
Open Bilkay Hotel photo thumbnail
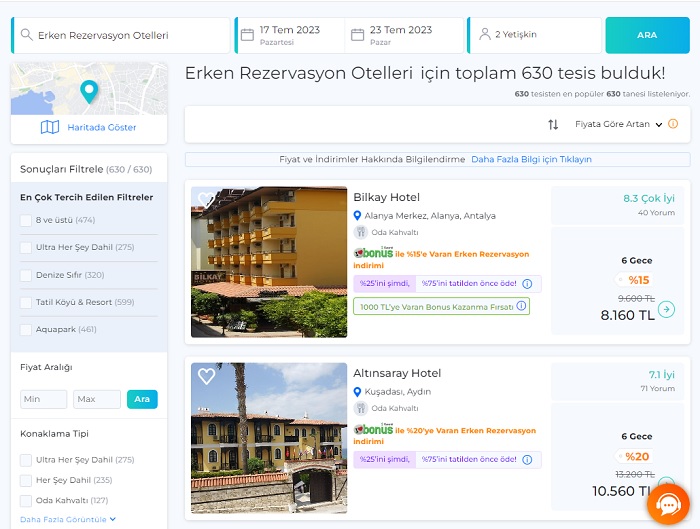tap(269, 262)
